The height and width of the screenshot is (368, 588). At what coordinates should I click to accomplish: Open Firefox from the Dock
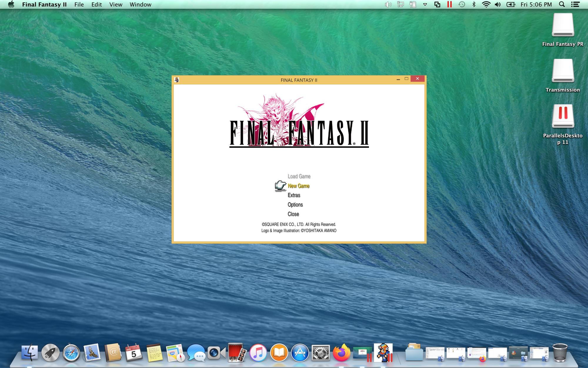pos(341,352)
